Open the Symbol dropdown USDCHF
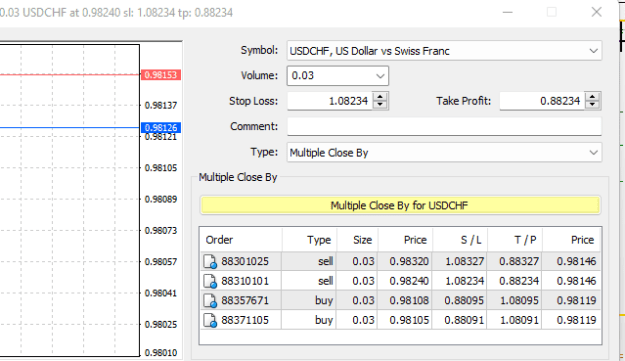625x361 pixels. [444, 51]
